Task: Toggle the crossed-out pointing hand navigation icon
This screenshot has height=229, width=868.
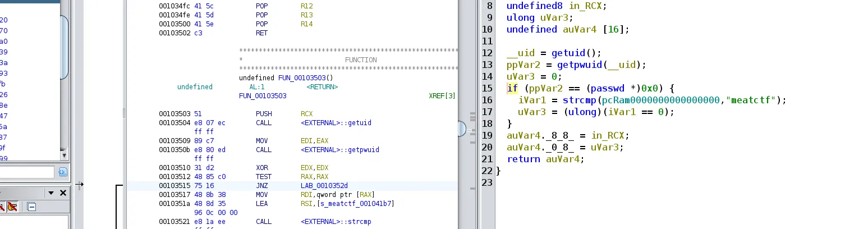Action: pos(12,207)
